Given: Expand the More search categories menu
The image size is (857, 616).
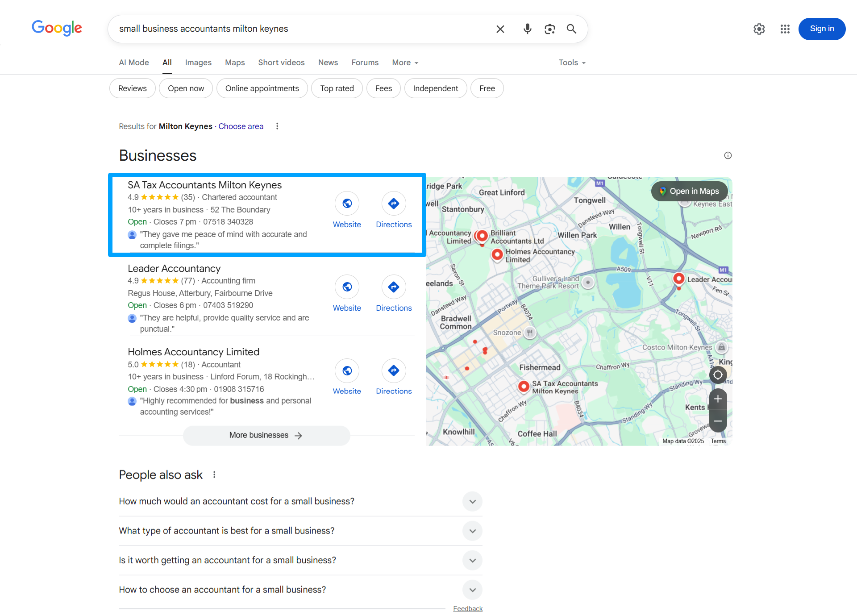Looking at the screenshot, I should click(x=405, y=62).
